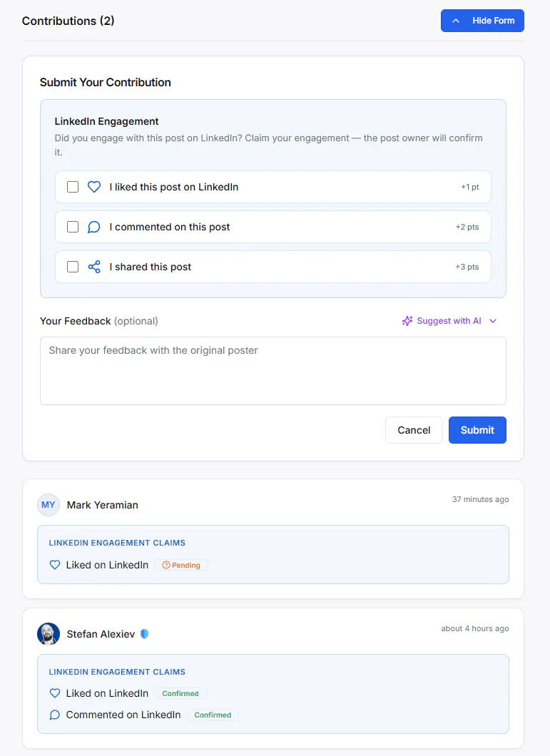Enable the I shared this post checkbox
This screenshot has height=756, width=550.
pos(73,267)
